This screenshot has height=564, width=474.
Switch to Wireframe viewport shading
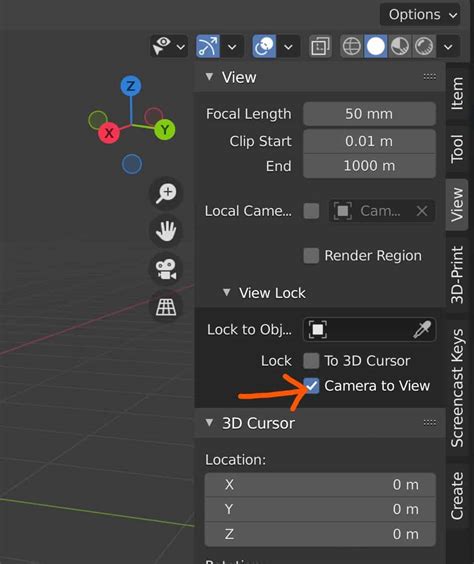point(352,46)
